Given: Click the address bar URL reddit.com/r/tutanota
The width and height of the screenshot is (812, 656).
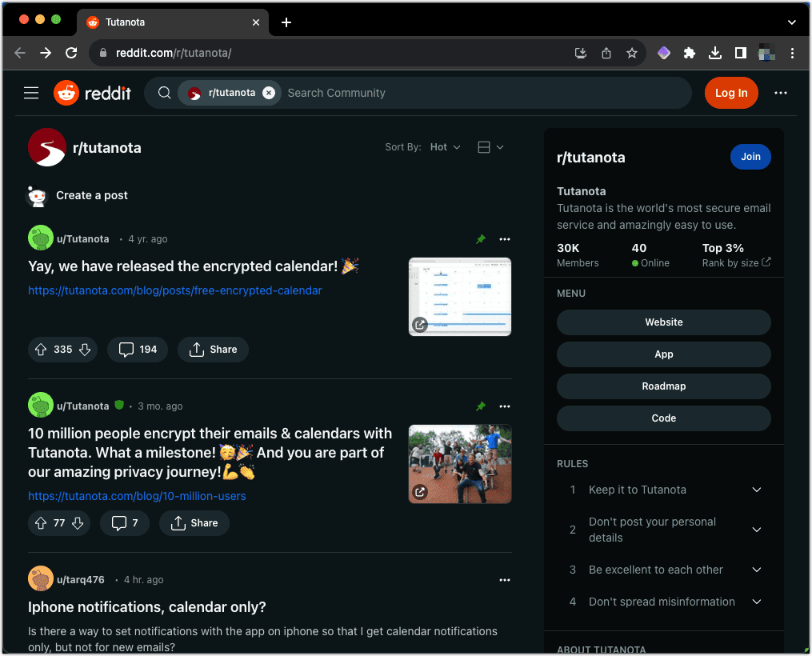Looking at the screenshot, I should tap(174, 53).
